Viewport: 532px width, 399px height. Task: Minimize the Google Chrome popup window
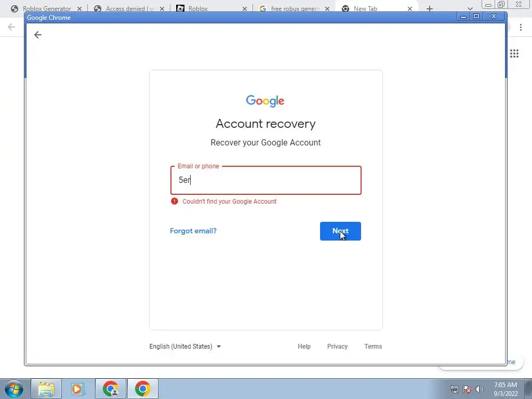pyautogui.click(x=463, y=17)
